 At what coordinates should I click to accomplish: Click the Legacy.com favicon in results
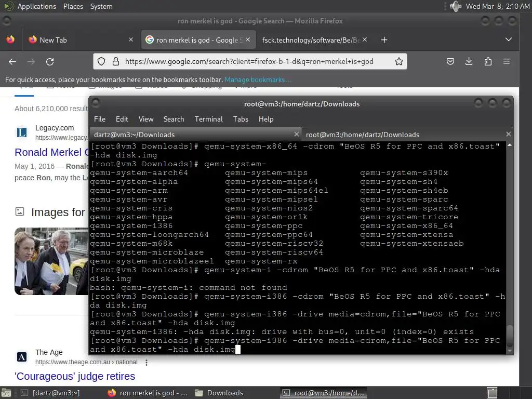[22, 132]
